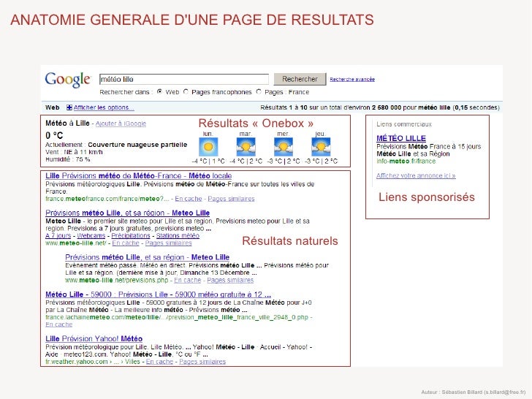Click the france.meteofrance.com green URL

pyautogui.click(x=107, y=199)
